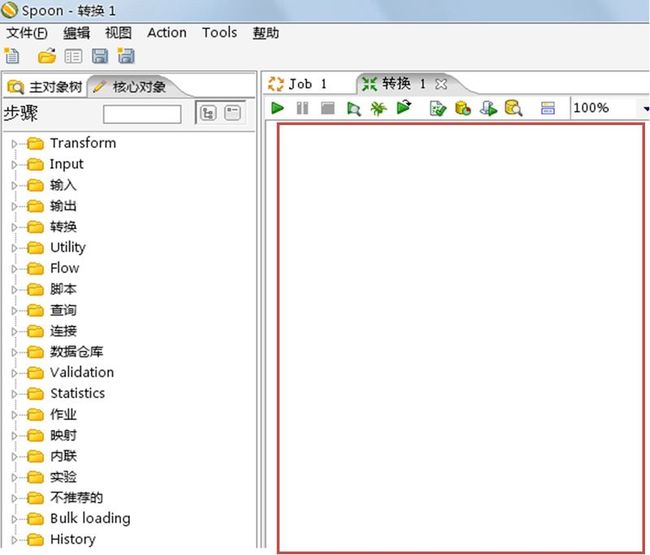Viewport: 650px width, 555px height.
Task: Select the 映射 tree item
Action: 63,435
